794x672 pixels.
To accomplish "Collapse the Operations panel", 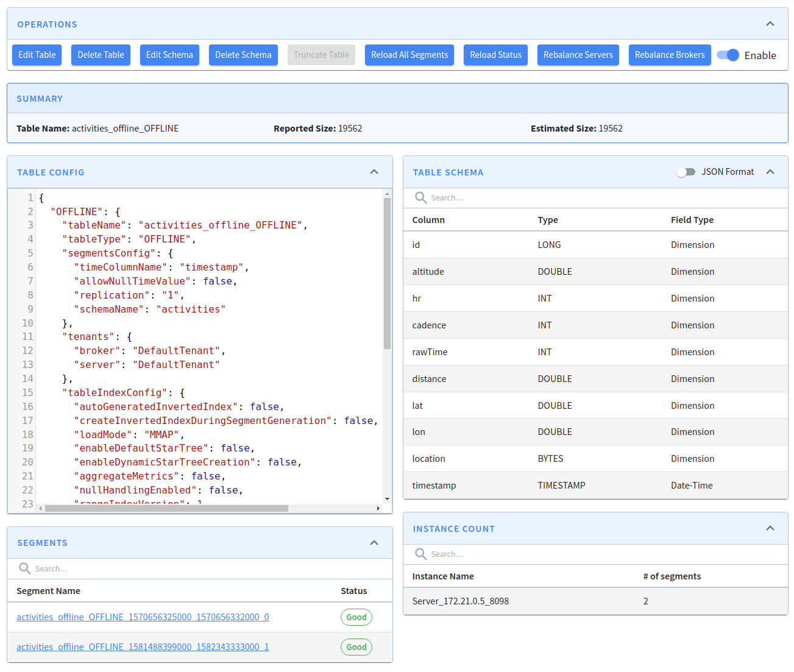I will tap(770, 23).
